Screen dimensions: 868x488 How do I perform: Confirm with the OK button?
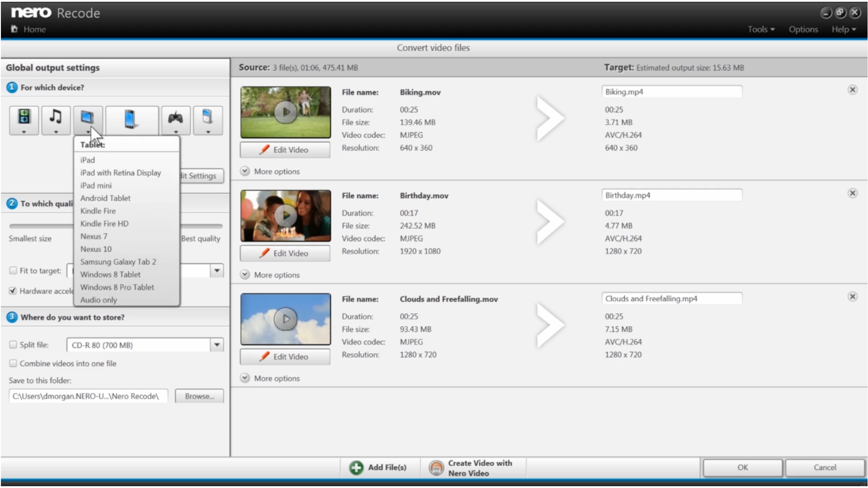[743, 468]
